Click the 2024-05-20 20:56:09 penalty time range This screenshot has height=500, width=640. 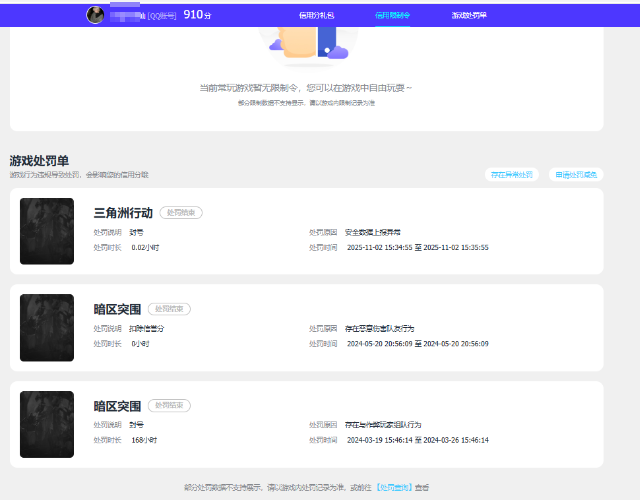[x=418, y=344]
